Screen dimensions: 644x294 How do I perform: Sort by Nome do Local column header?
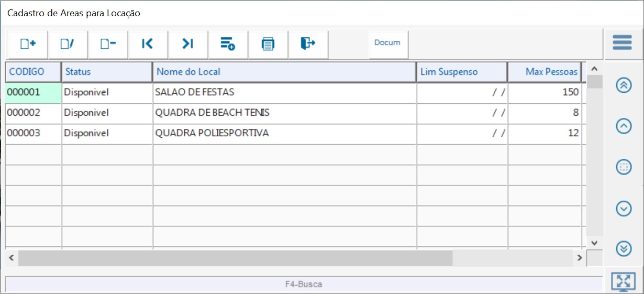pos(284,72)
